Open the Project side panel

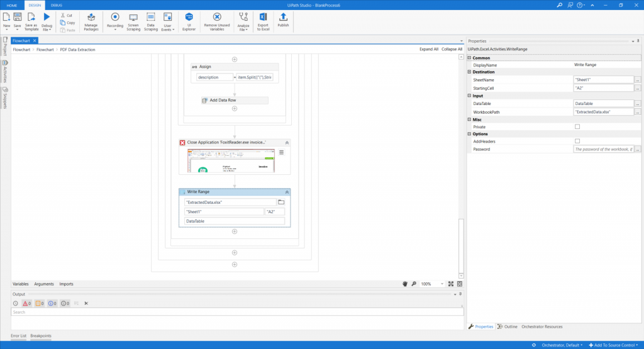tap(5, 47)
